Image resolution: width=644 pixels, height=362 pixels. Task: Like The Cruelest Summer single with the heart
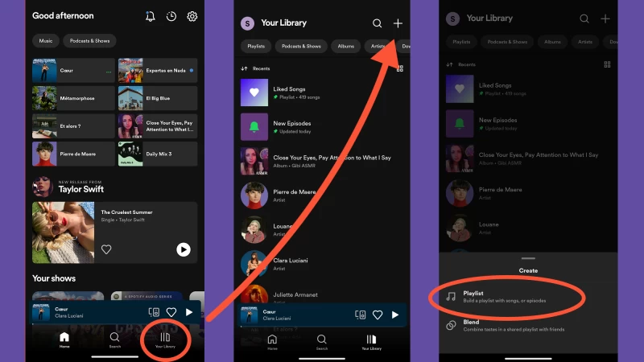tap(106, 250)
